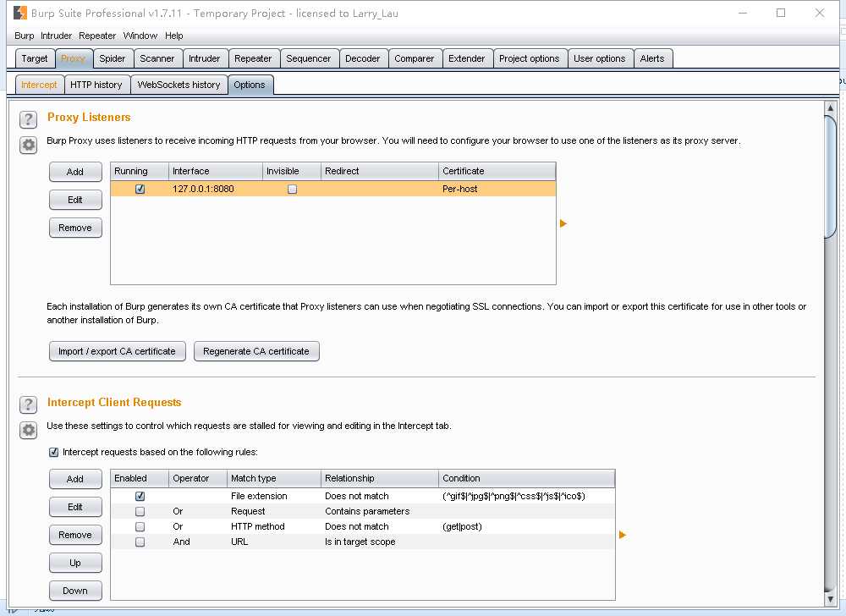Screen dimensions: 846x616
Task: Click Add button for Proxy Listeners
Action: pos(75,172)
